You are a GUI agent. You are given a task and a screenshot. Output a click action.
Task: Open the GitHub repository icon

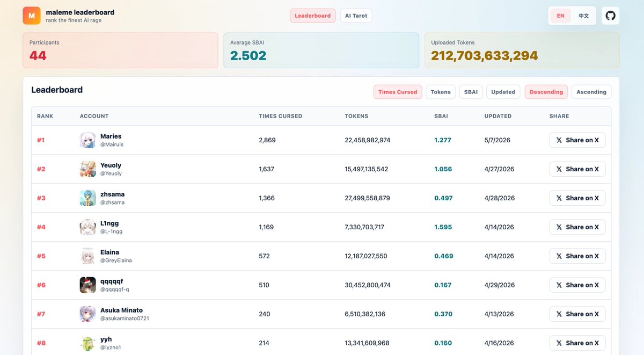[610, 16]
